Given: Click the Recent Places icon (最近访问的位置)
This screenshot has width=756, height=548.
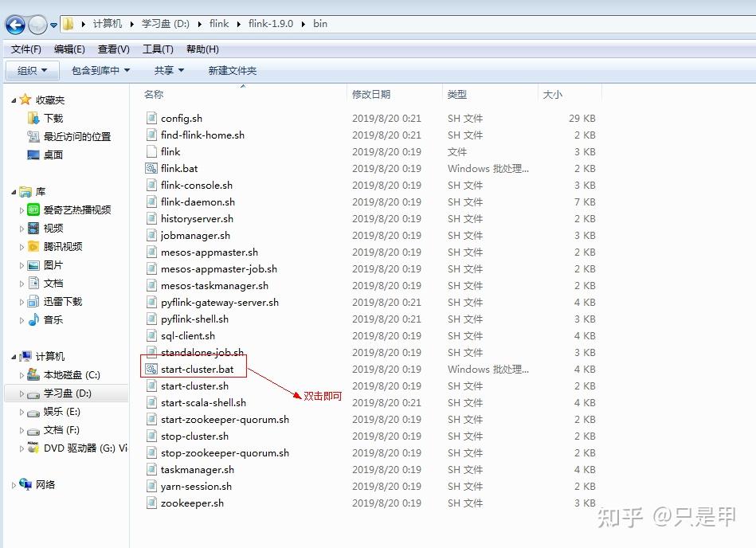Looking at the screenshot, I should (x=33, y=136).
